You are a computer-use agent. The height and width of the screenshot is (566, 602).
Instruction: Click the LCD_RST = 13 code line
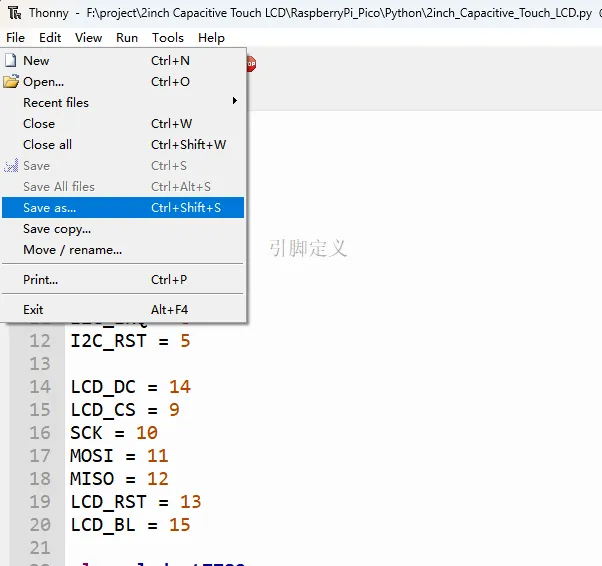pos(136,502)
